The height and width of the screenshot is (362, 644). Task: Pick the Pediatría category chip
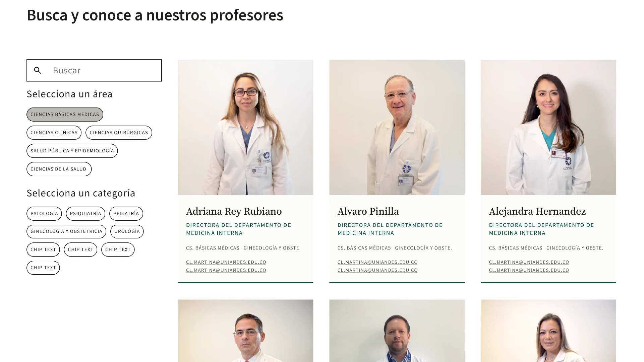pos(126,214)
